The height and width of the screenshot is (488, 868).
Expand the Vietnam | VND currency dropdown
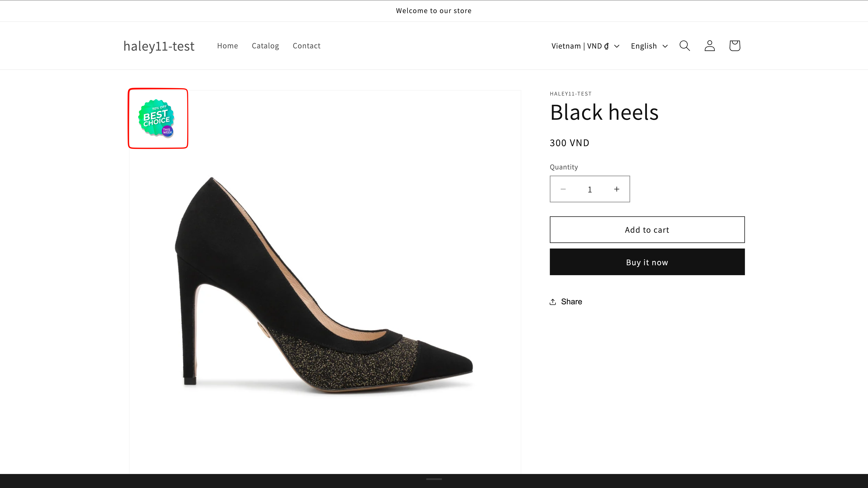pyautogui.click(x=585, y=46)
